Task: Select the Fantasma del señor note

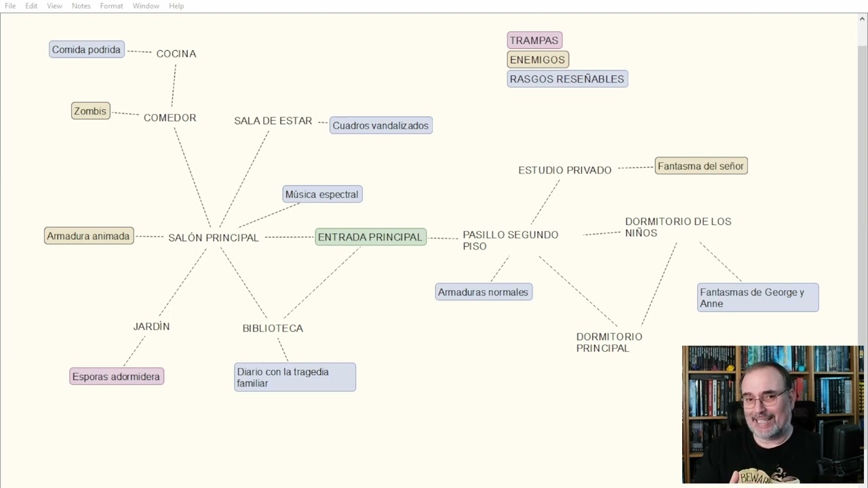Action: 701,166
